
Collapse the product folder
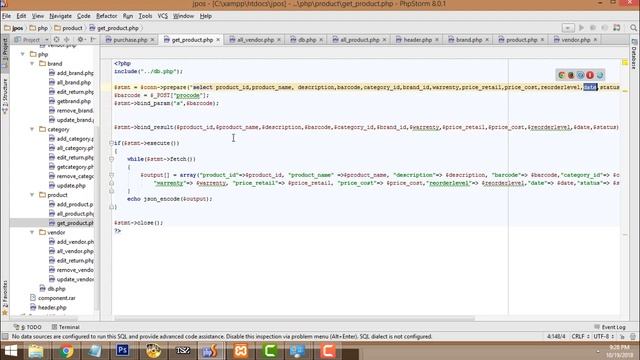pos(32,195)
